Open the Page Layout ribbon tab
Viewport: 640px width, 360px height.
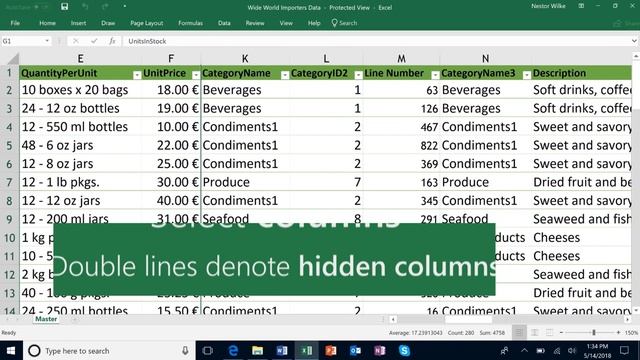pos(147,23)
